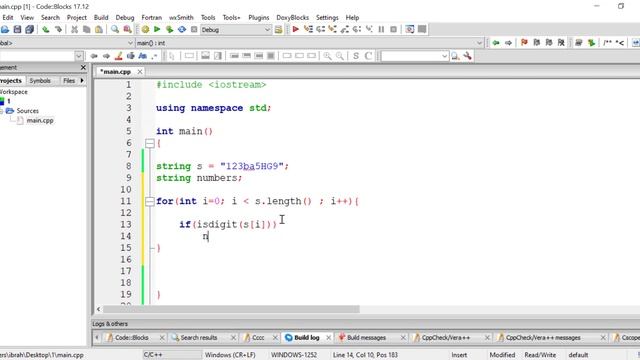Viewport: 640px width, 360px height.
Task: Close the main.cpp editor tab
Action: 140,71
